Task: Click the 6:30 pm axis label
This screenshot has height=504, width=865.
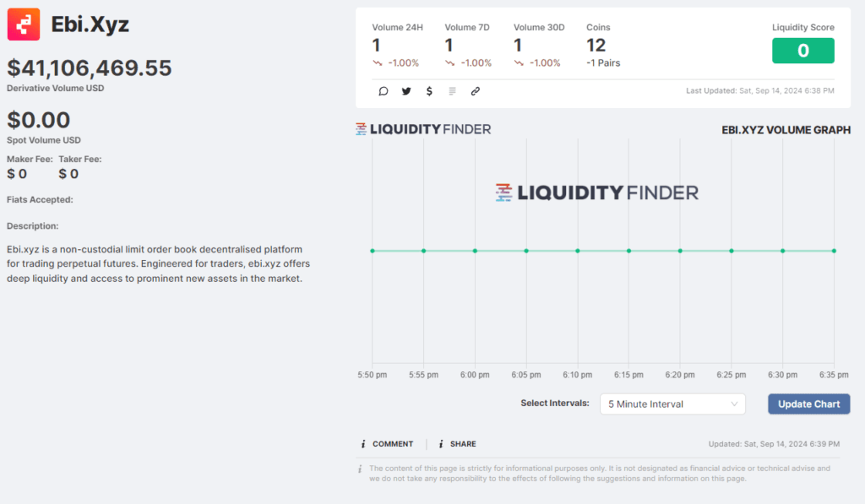Action: pos(783,375)
